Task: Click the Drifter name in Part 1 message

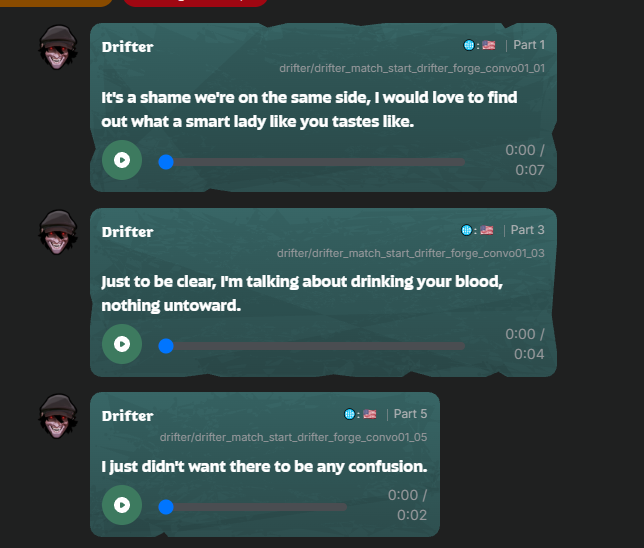Action: [x=127, y=47]
